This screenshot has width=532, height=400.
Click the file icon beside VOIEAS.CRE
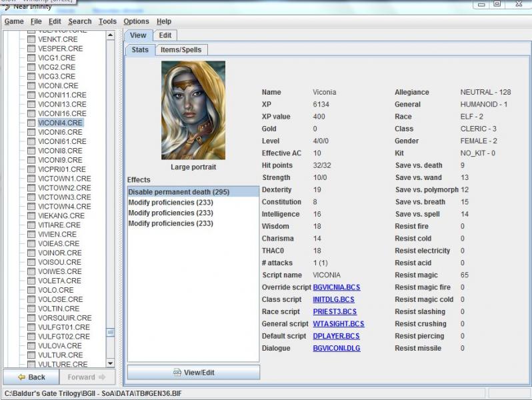click(31, 243)
